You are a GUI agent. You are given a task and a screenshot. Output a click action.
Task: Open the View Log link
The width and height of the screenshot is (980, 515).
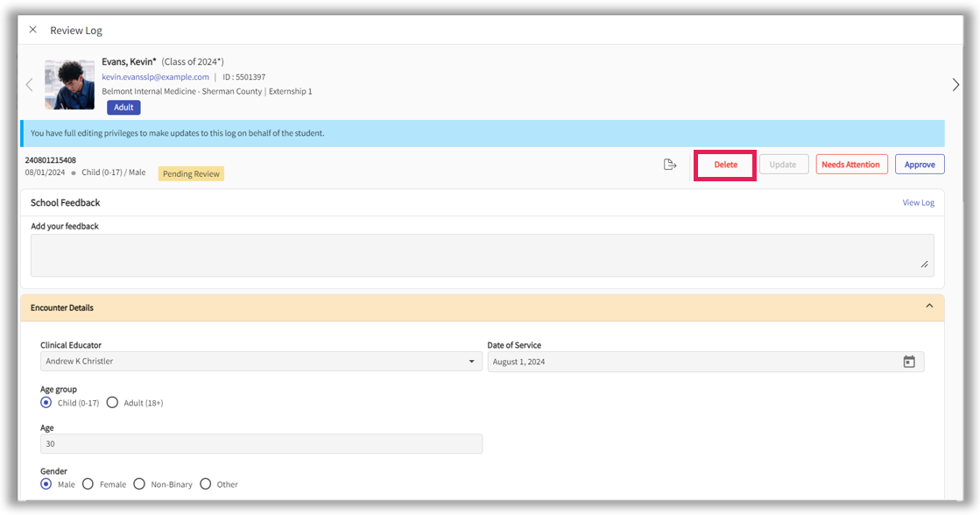pos(918,203)
